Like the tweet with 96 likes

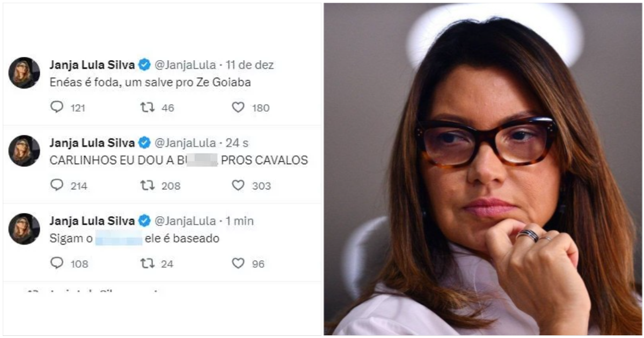pos(238,263)
